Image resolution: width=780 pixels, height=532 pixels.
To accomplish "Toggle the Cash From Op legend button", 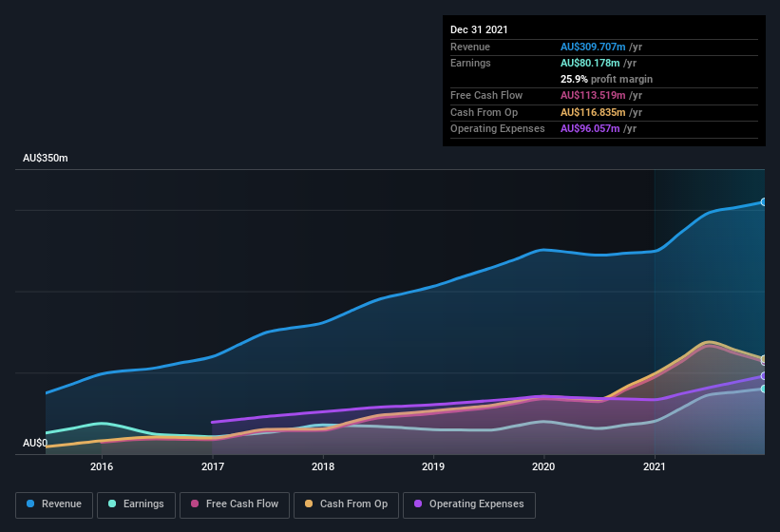I will click(x=346, y=504).
